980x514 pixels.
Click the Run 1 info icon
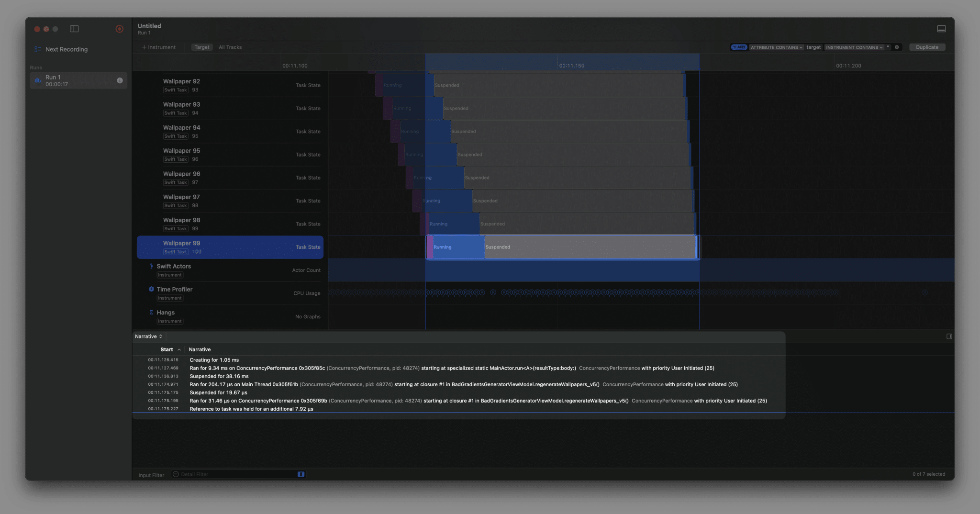(x=120, y=80)
